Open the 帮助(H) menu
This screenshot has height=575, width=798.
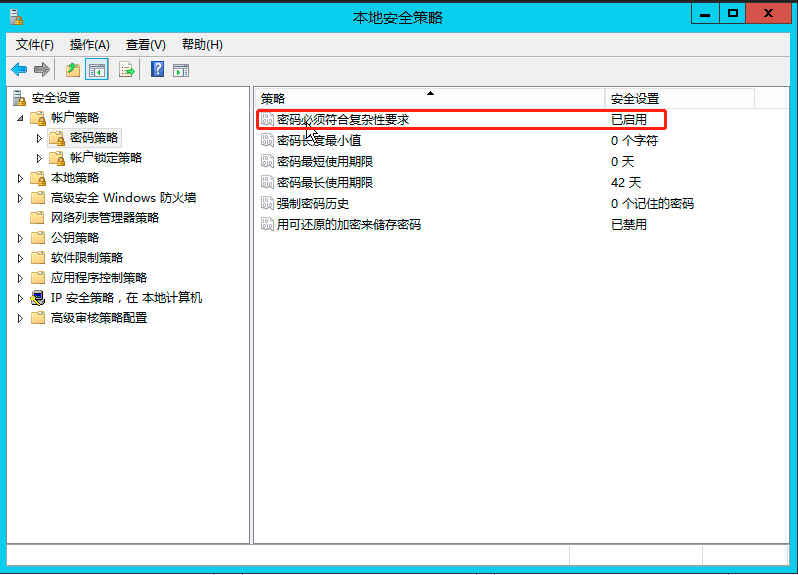pos(202,45)
